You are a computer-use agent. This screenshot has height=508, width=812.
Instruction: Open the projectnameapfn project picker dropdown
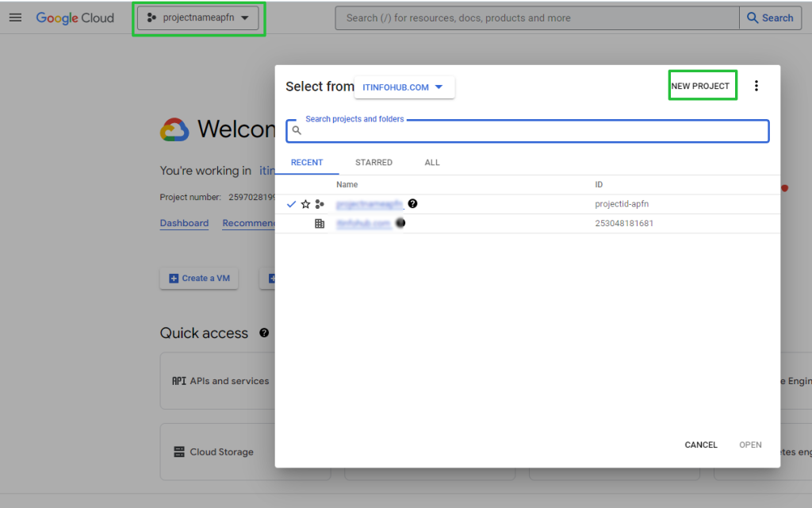pyautogui.click(x=198, y=17)
